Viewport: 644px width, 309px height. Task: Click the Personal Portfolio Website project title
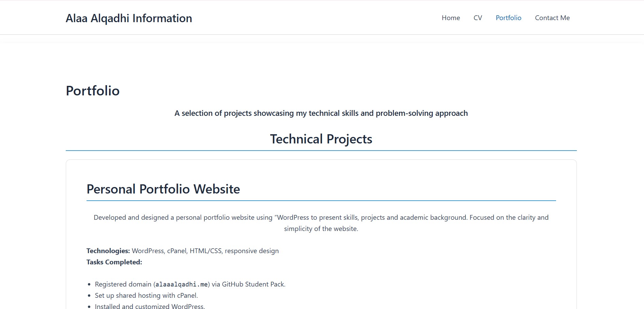[163, 189]
